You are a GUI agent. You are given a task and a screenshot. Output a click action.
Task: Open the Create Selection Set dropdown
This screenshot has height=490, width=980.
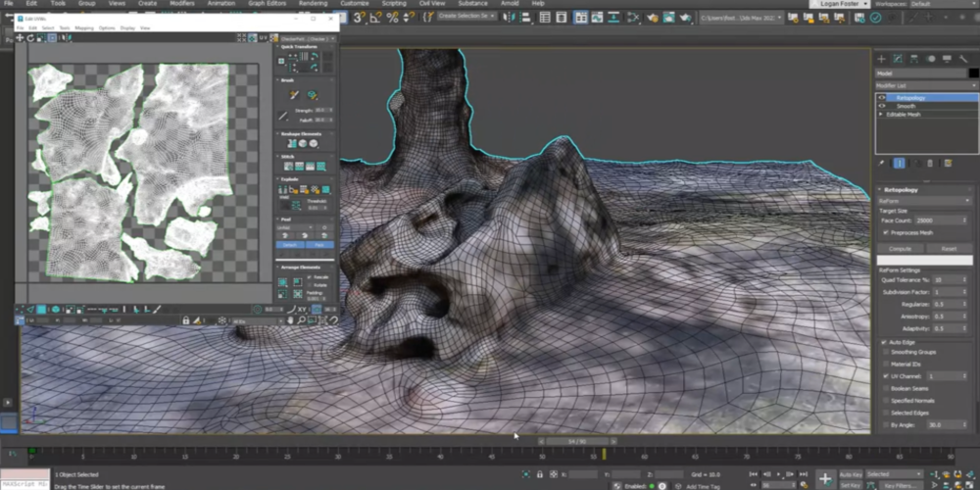(x=466, y=16)
